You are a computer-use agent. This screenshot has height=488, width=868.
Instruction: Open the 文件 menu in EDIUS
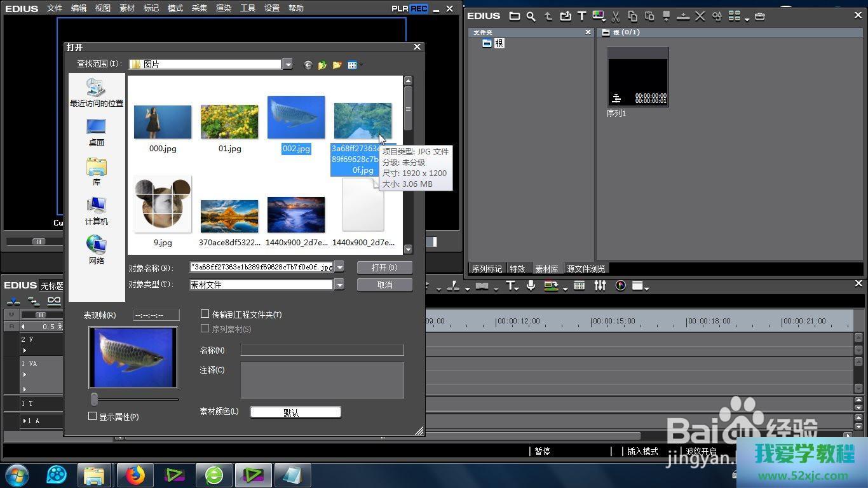[x=55, y=8]
